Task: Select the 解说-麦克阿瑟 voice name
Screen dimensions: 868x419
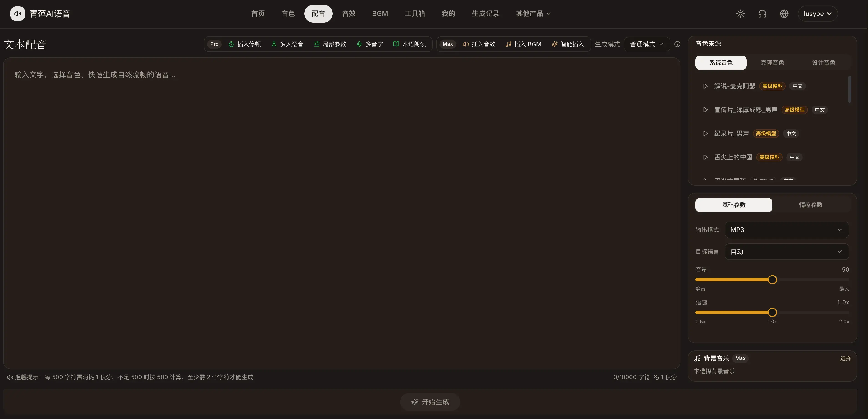Action: 735,86
